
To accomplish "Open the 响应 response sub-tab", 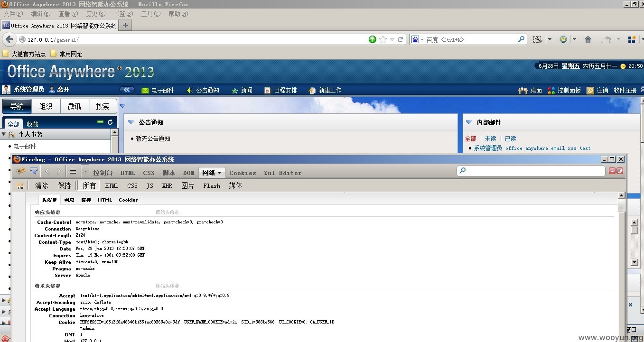I will [x=69, y=200].
